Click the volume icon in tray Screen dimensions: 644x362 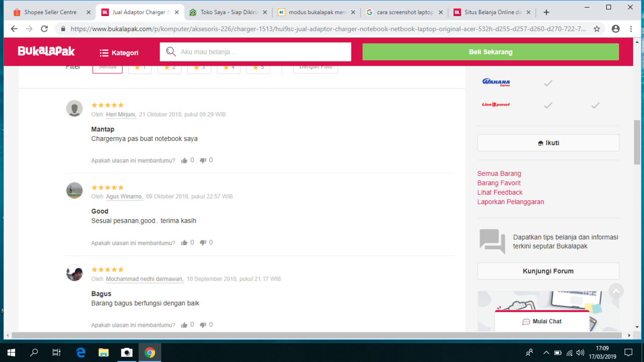click(580, 353)
